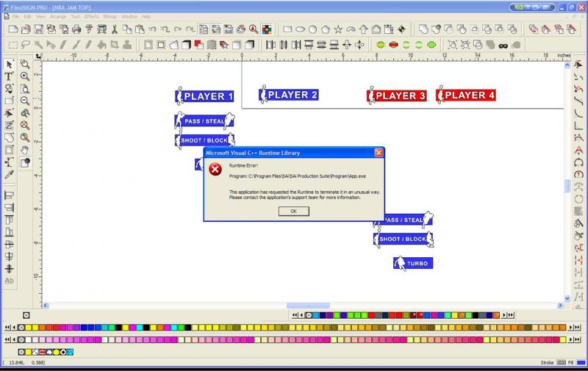Click the Zoom In magnifier icon
The image size is (588, 371).
click(x=25, y=76)
